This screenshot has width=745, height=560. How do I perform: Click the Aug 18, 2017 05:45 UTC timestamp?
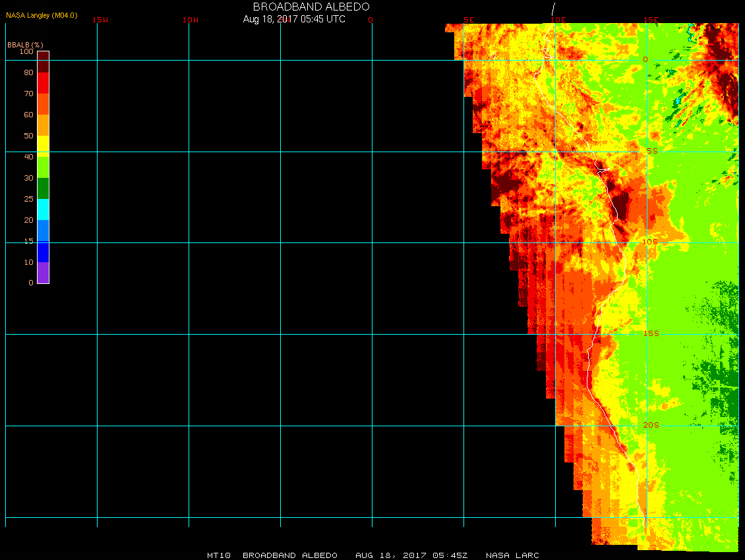294,19
